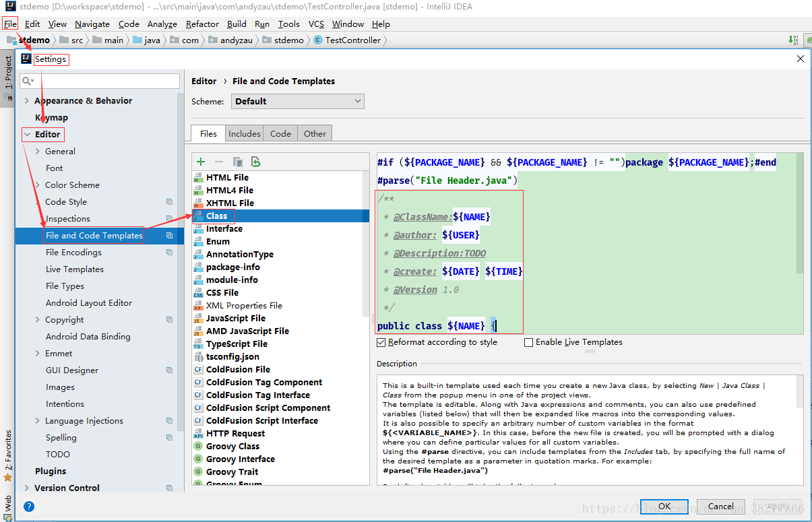The height and width of the screenshot is (522, 812).
Task: Click the project-level icon beside Inspections
Action: point(169,219)
